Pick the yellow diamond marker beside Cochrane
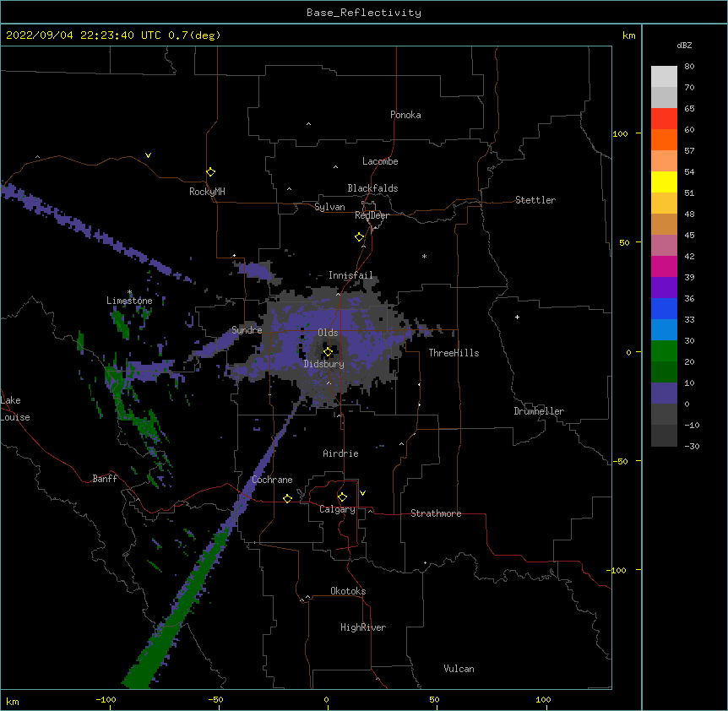 click(x=287, y=498)
